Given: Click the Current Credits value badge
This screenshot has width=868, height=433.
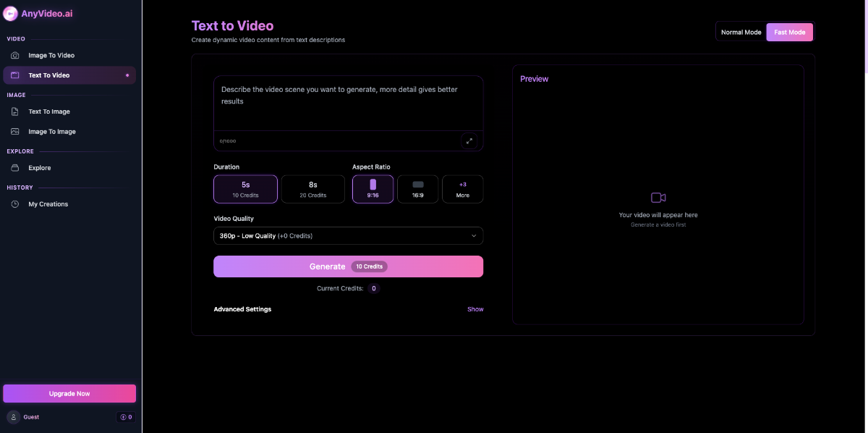Looking at the screenshot, I should coord(373,288).
